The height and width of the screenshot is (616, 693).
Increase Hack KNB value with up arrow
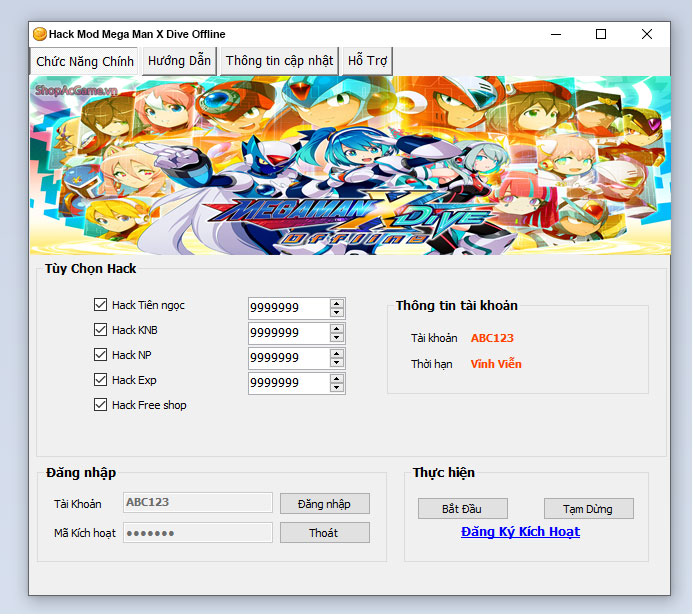337,328
